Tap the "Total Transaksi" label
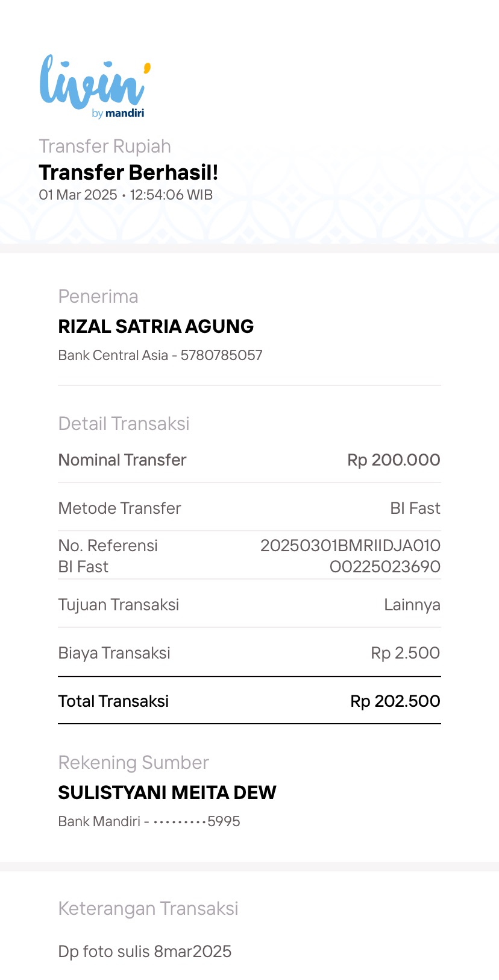Image resolution: width=499 pixels, height=980 pixels. pos(113,701)
